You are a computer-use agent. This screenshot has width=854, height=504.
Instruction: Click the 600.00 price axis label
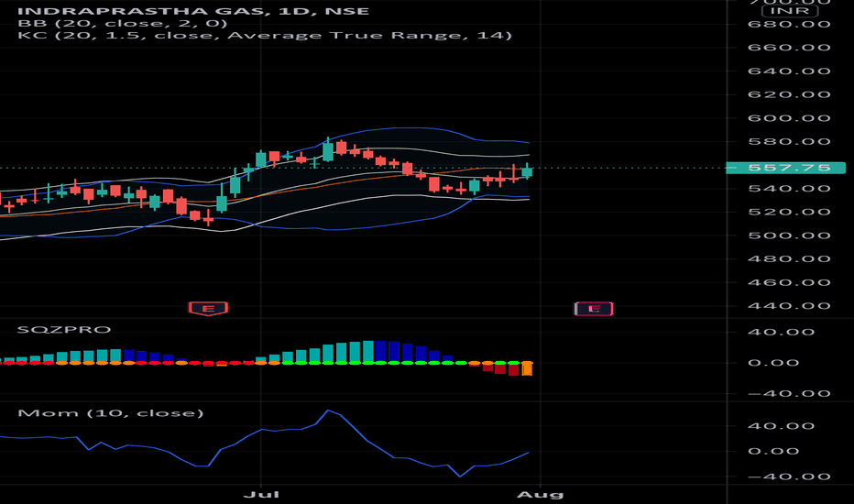click(789, 118)
